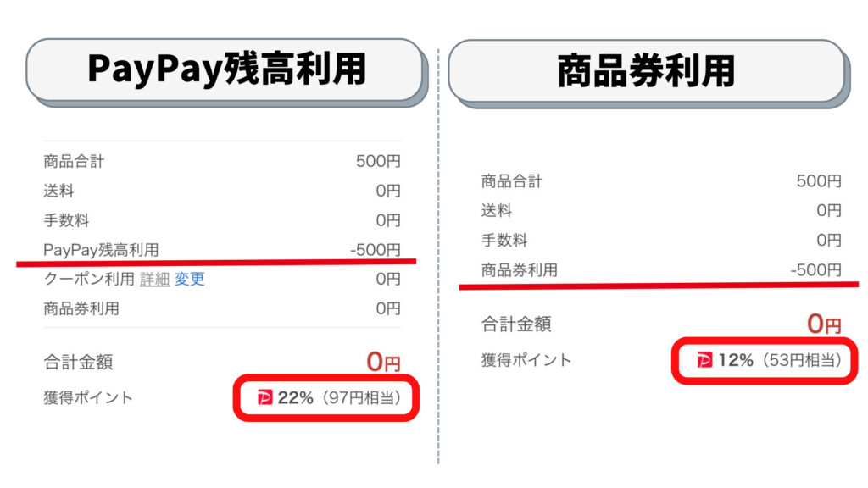Click the left 獲得ポイント label
The width and height of the screenshot is (868, 488).
coord(88,398)
